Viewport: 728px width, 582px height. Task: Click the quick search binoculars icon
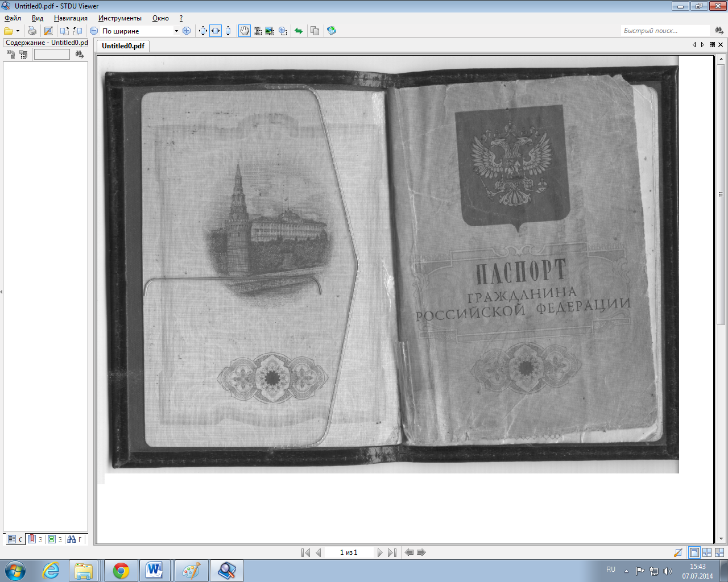(x=719, y=31)
